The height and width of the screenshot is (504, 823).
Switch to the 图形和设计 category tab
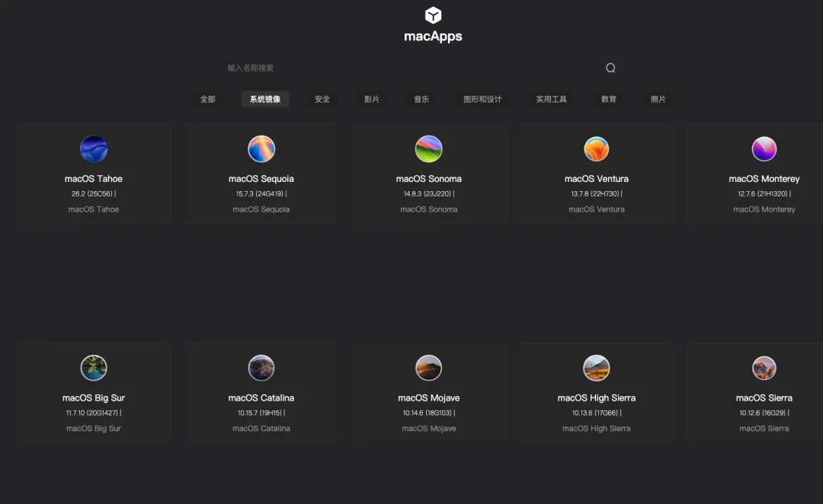pyautogui.click(x=482, y=99)
